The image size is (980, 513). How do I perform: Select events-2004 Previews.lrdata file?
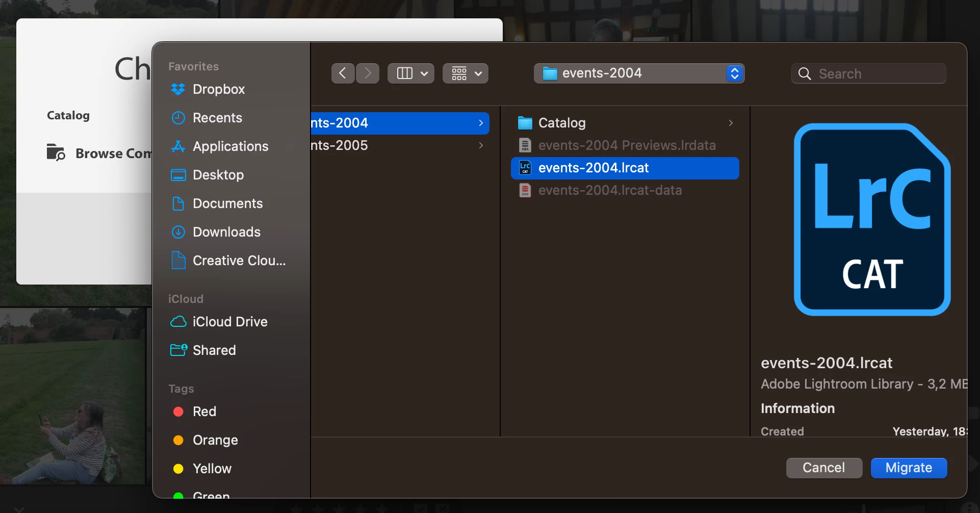tap(625, 145)
